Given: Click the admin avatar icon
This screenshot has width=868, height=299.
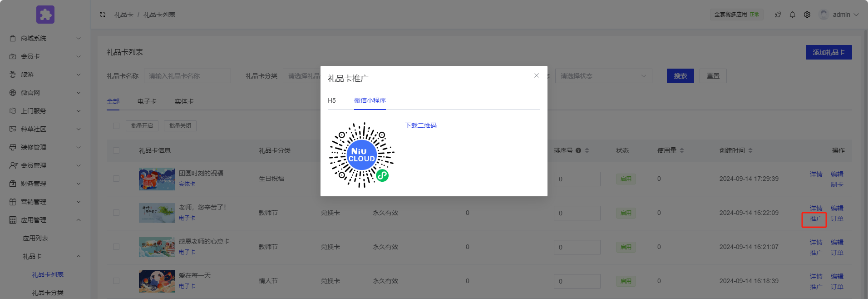Looking at the screenshot, I should click(x=824, y=15).
